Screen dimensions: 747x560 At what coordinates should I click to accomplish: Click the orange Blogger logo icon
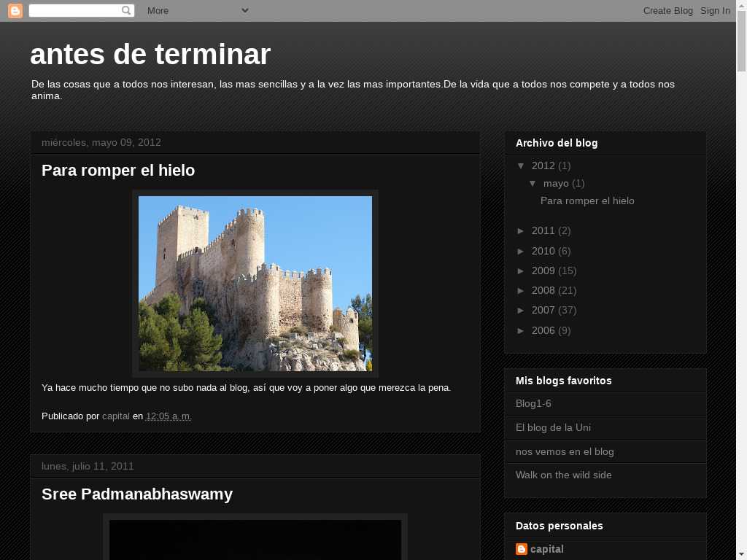pos(15,10)
